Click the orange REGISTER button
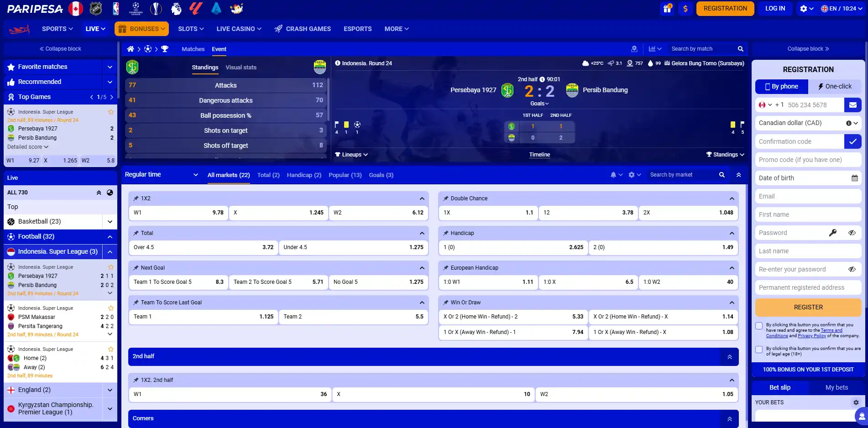 (808, 308)
